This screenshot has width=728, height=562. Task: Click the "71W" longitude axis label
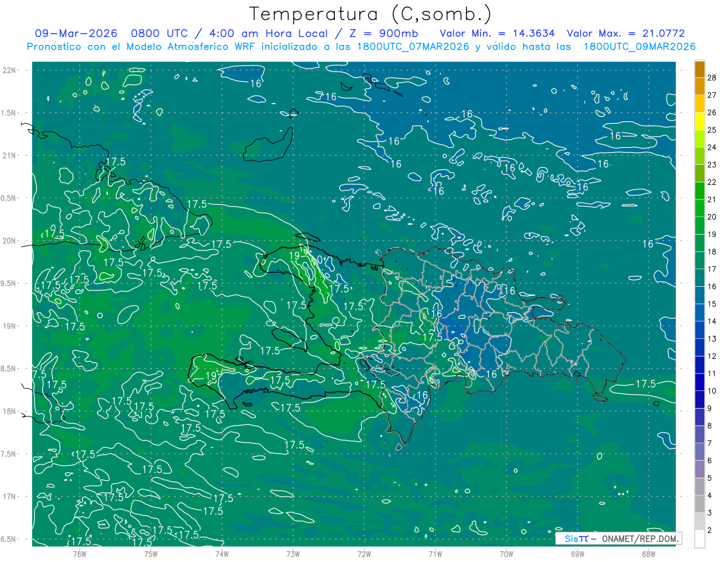tap(435, 554)
